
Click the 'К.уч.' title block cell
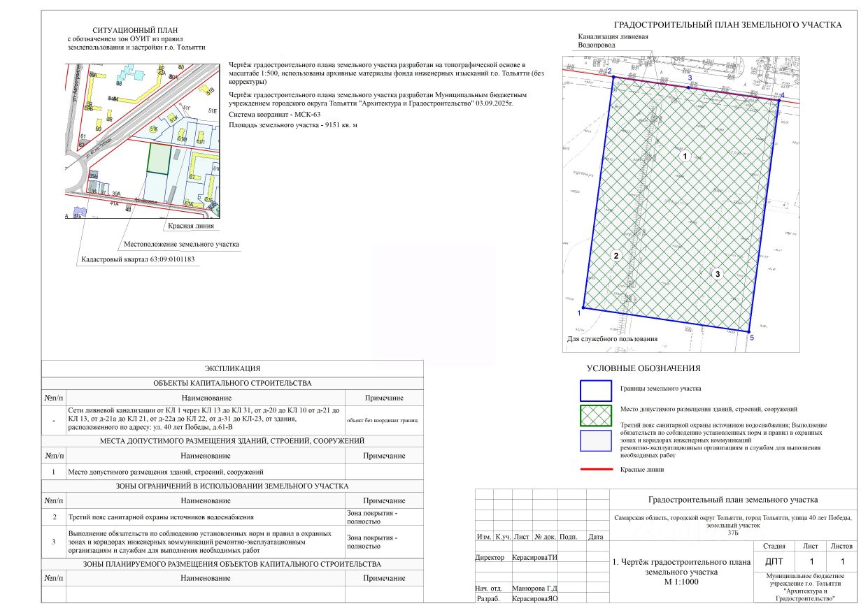[502, 538]
